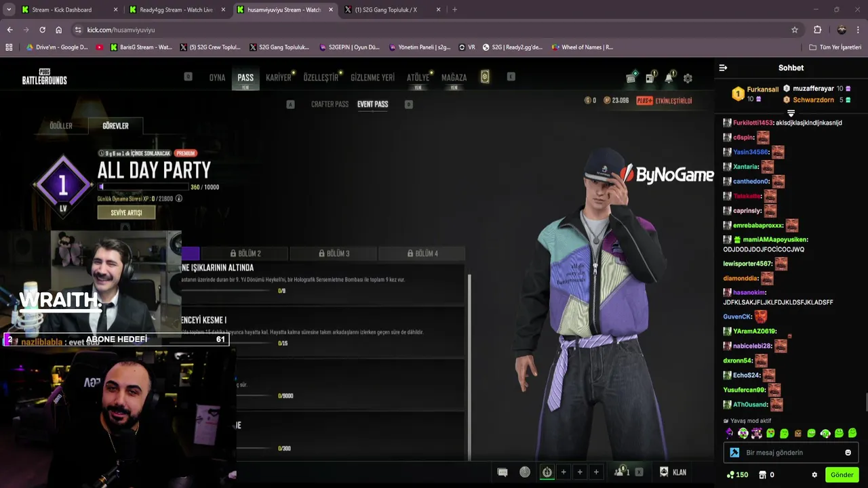The height and width of the screenshot is (488, 868).
Task: Add a teammate in the first plus slot
Action: coord(563,472)
